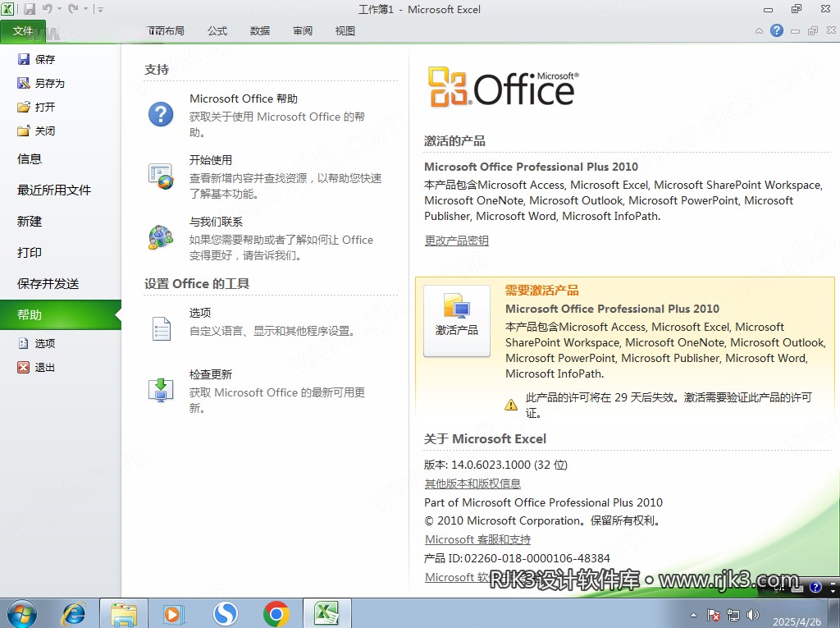This screenshot has width=840, height=628.
Task: Click the 激活产品 button
Action: [456, 321]
